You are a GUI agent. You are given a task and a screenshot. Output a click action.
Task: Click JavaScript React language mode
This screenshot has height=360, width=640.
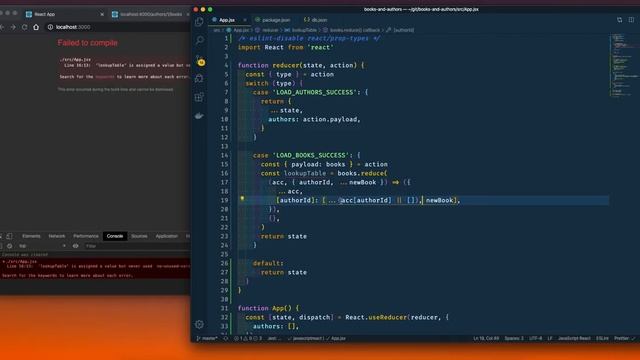[574, 338]
